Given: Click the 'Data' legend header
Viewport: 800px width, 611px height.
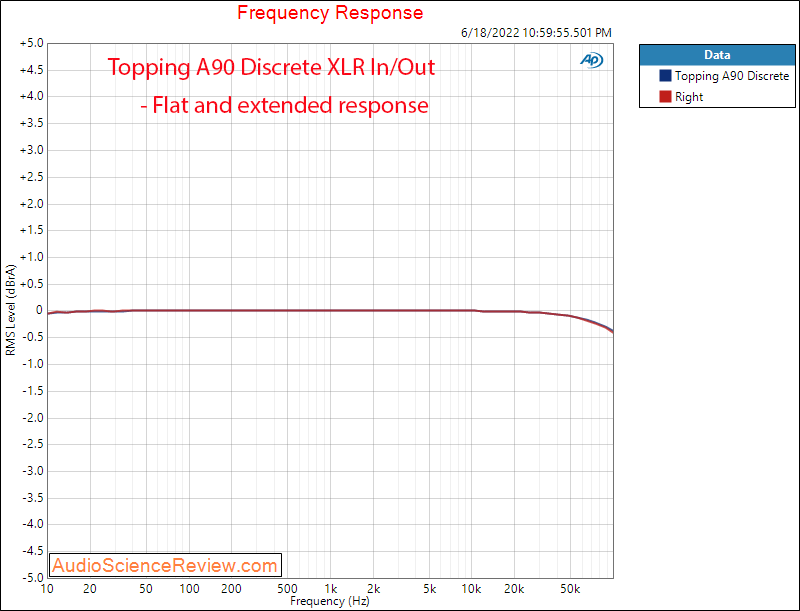Looking at the screenshot, I should [x=717, y=55].
